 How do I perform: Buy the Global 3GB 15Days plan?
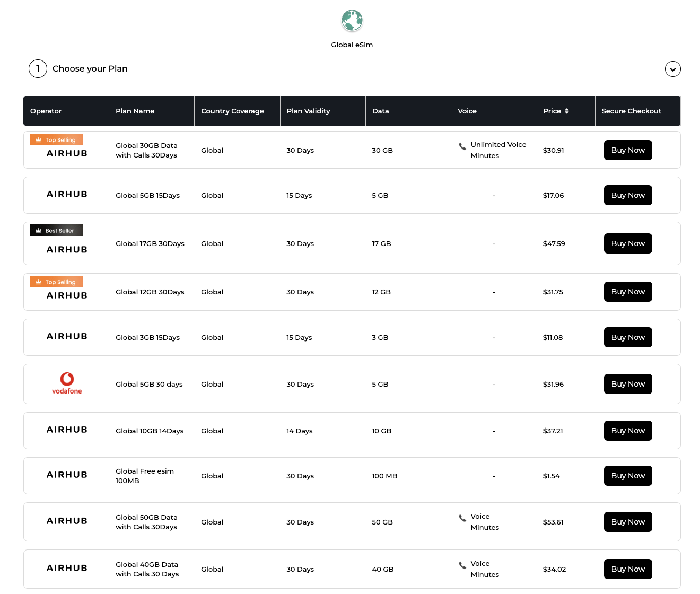coord(628,337)
